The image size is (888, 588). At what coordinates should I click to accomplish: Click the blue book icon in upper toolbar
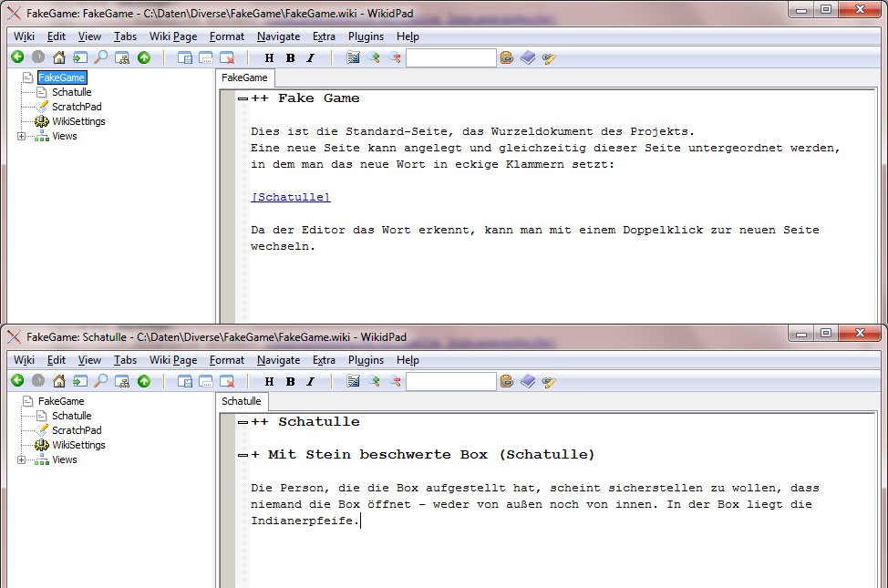click(529, 57)
